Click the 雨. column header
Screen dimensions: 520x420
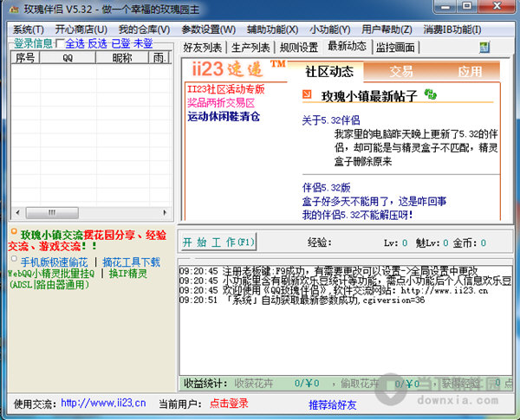[x=159, y=58]
